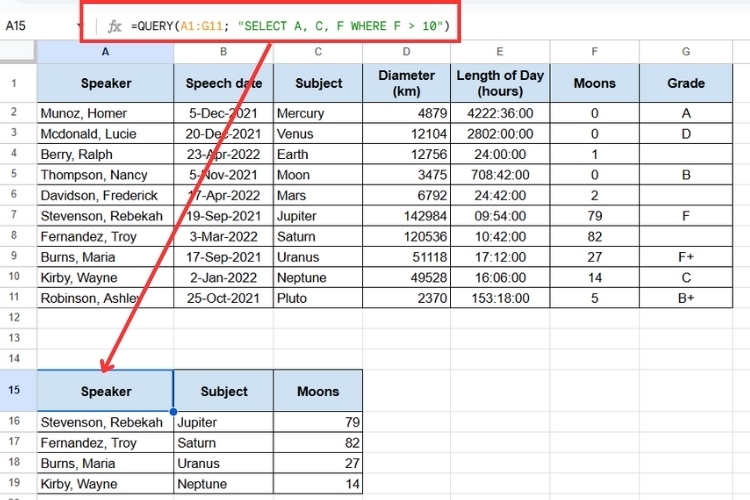Click moons value 82 in row 8
The width and height of the screenshot is (750, 500).
pyautogui.click(x=595, y=237)
